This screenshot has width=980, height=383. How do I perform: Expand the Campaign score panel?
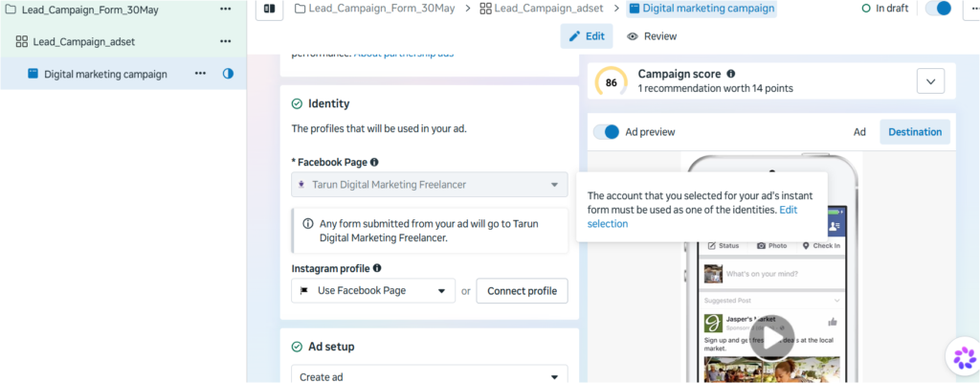[930, 81]
